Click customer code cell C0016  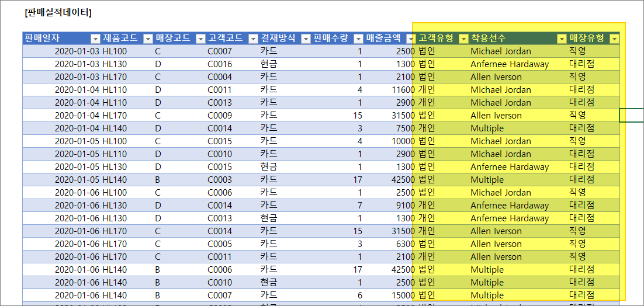[232, 64]
